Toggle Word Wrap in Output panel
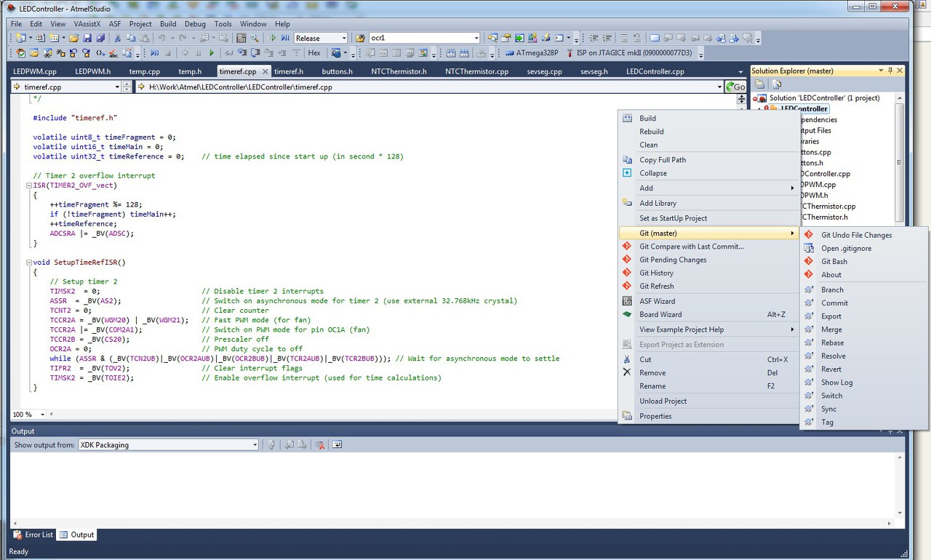 (337, 444)
